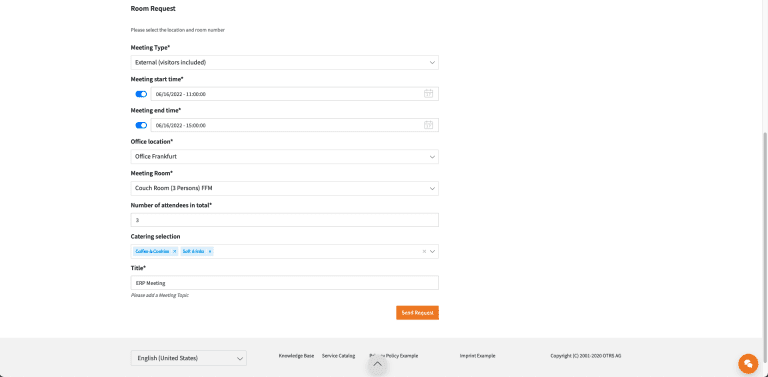Click the Number of attendees input field

(x=285, y=220)
